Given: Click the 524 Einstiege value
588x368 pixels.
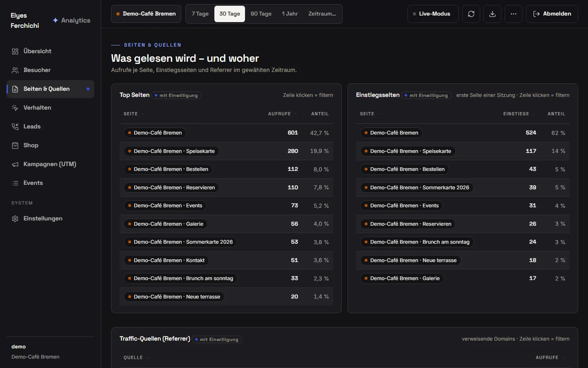Looking at the screenshot, I should coord(531,133).
